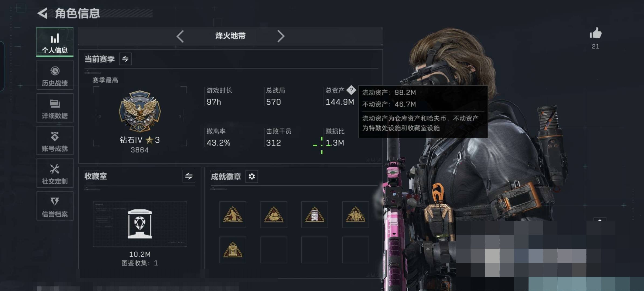Go back using the arrow beside 角色信息
Image resolution: width=644 pixels, height=291 pixels.
coord(42,13)
